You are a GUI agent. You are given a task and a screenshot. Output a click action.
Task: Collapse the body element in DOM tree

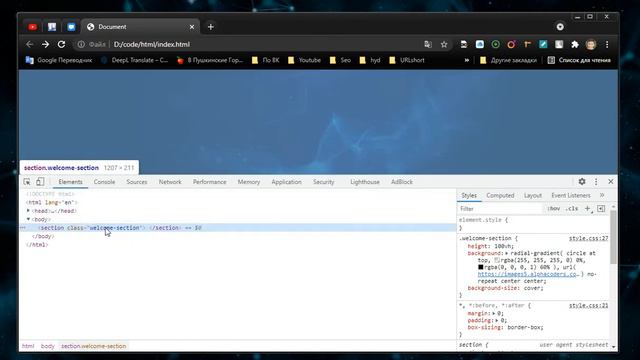[28, 219]
